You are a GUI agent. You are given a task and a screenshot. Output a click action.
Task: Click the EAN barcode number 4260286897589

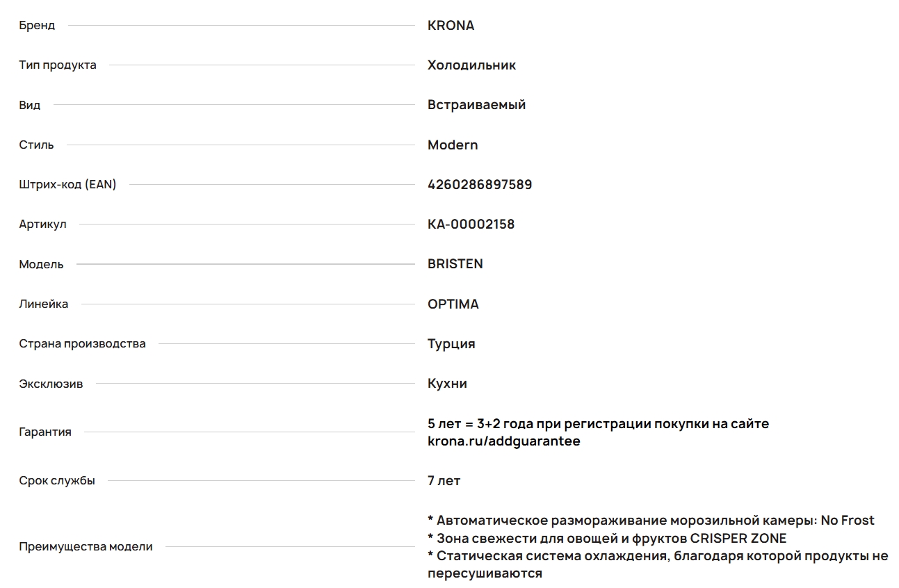pyautogui.click(x=480, y=185)
